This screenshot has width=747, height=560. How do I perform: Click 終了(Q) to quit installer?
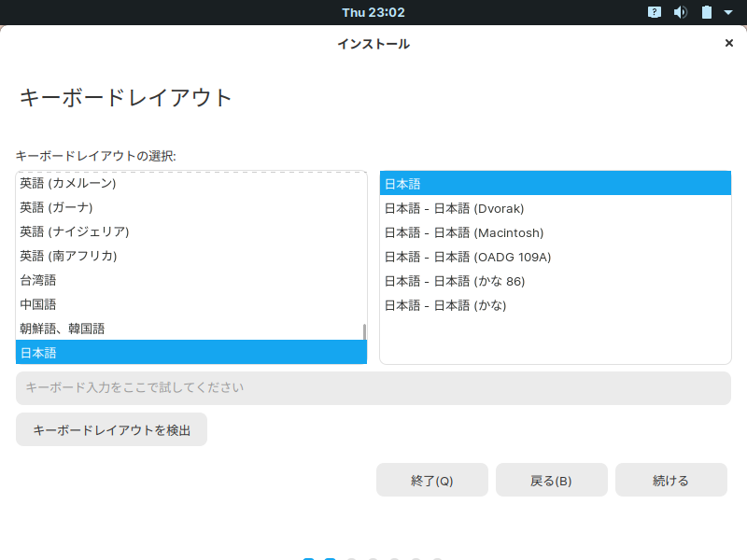pyautogui.click(x=432, y=480)
